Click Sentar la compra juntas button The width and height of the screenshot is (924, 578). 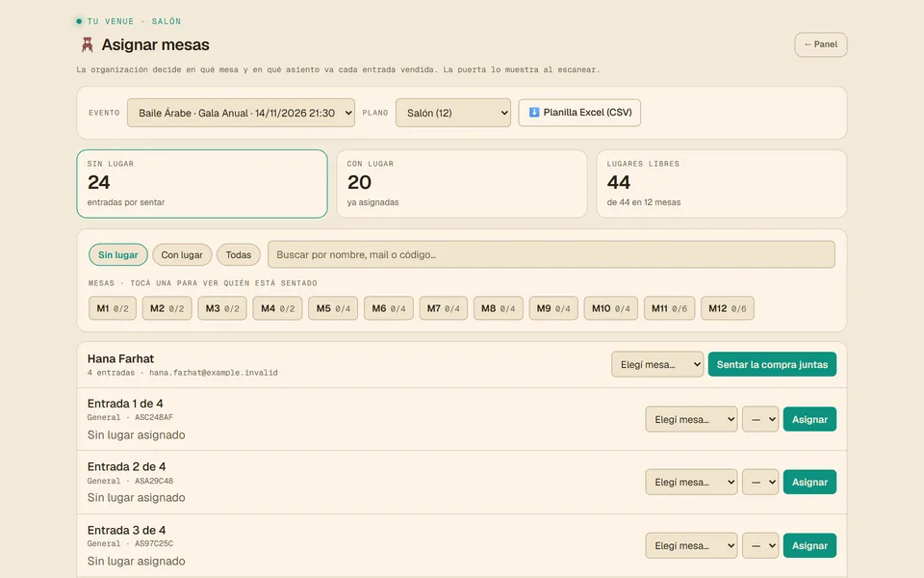click(772, 364)
